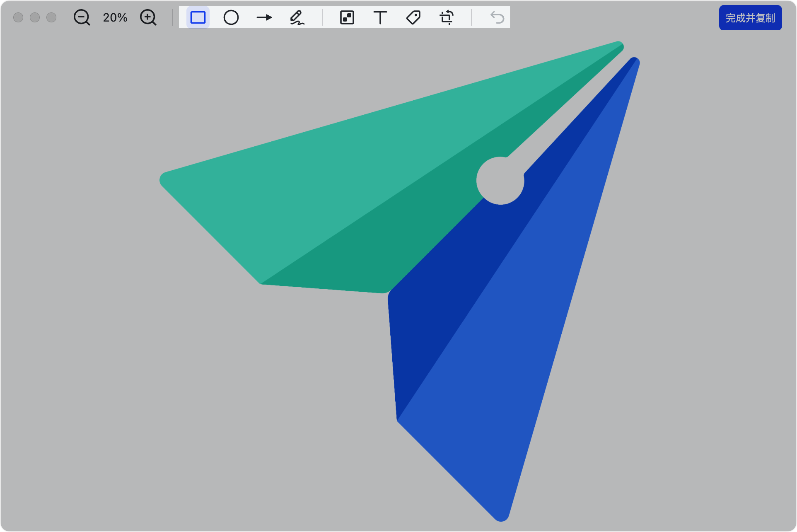Minimize the window with the middle window control button
797x532 pixels.
pos(35,17)
